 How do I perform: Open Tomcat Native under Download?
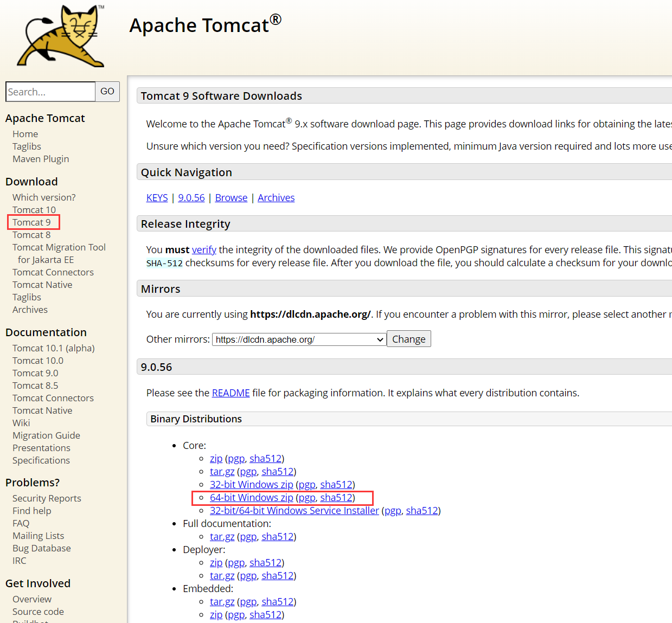[x=42, y=285]
